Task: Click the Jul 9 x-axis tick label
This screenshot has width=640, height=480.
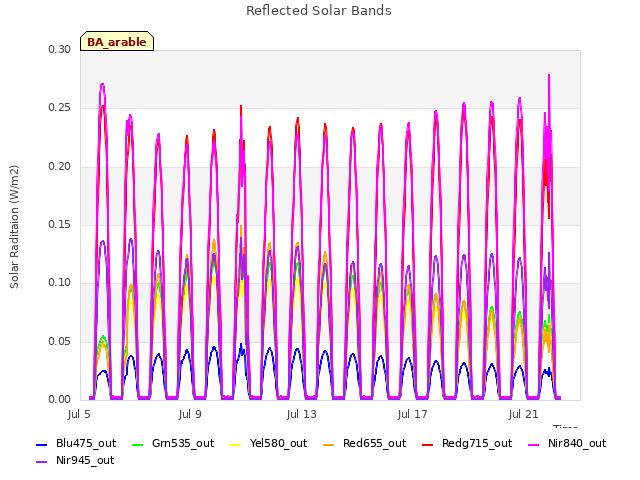Action: [190, 414]
